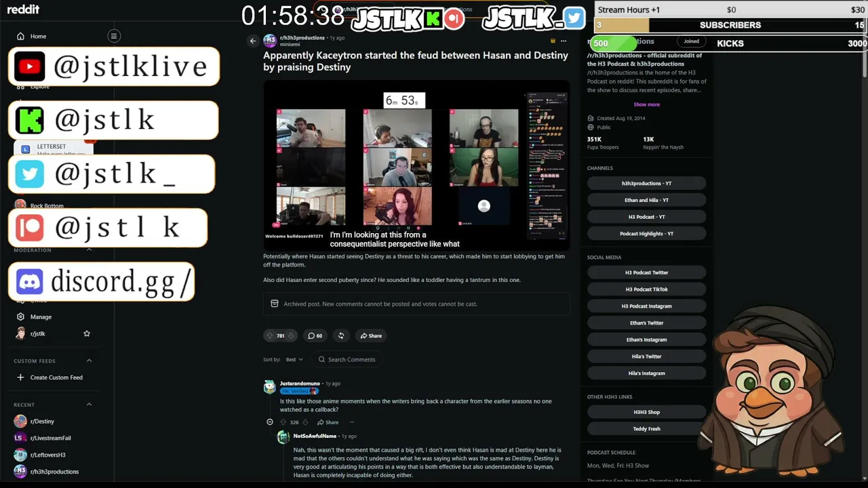Open NotSoAwfulName's user profile link
This screenshot has width=868, height=488.
[315, 436]
